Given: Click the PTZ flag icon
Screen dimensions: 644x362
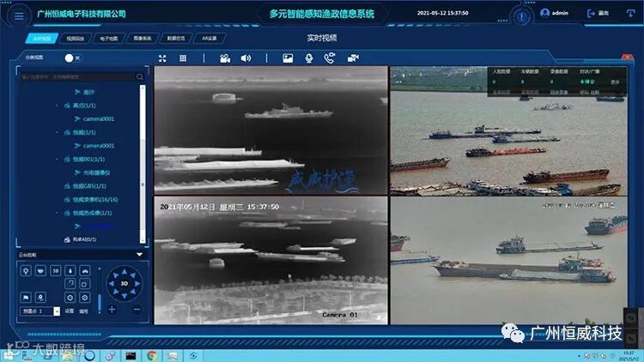Looking at the screenshot, I should coord(26,297).
